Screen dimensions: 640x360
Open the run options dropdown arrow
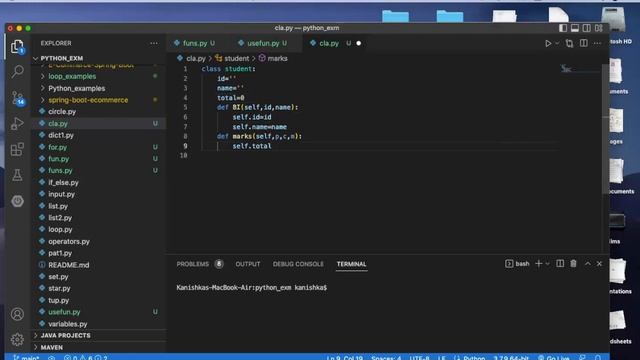click(557, 43)
